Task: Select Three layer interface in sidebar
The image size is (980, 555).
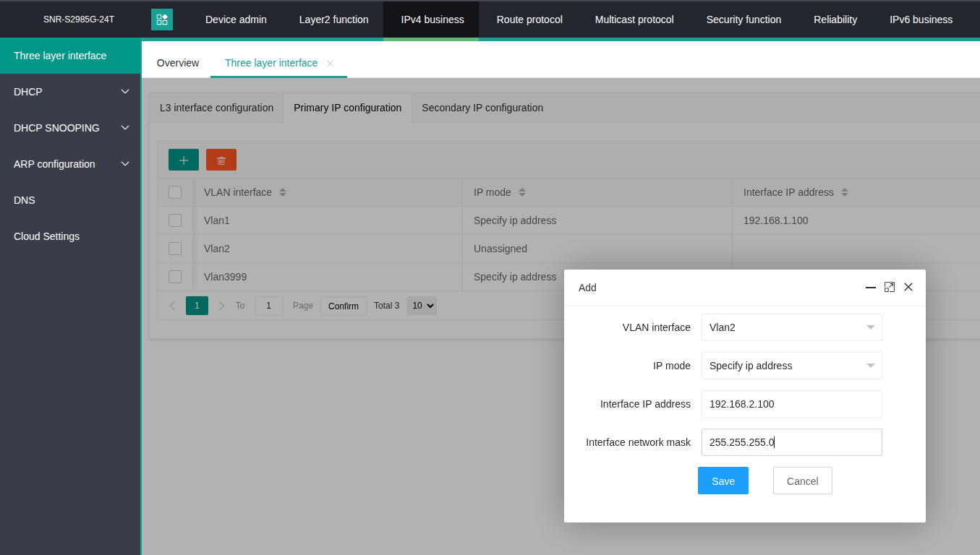Action: tap(70, 56)
